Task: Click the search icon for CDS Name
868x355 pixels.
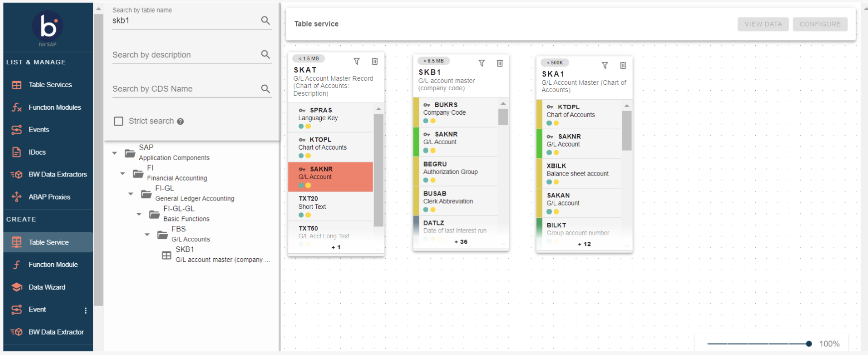Action: point(265,89)
